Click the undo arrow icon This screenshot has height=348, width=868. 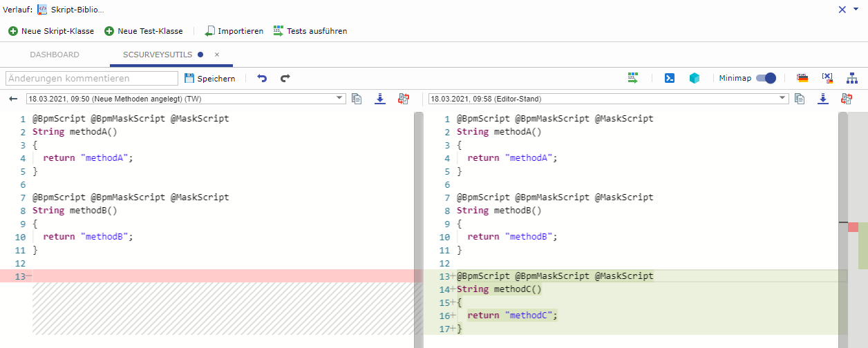[262, 79]
